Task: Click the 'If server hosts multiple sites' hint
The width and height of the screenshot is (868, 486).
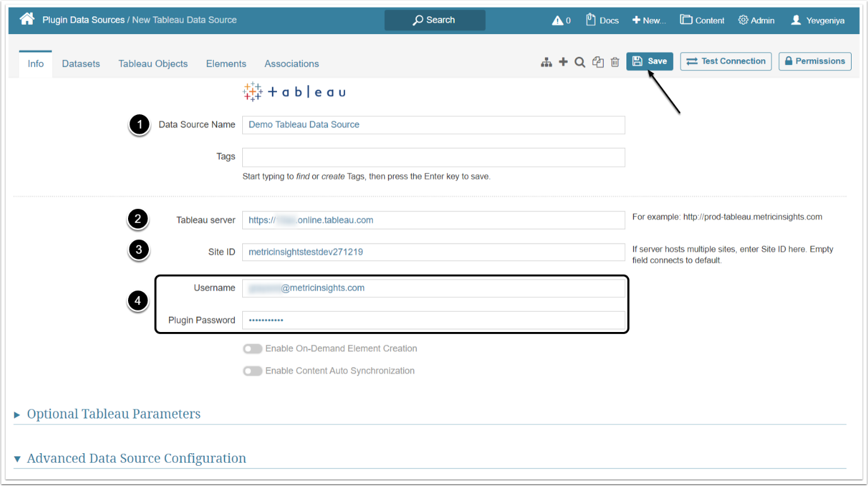Action: coord(733,255)
